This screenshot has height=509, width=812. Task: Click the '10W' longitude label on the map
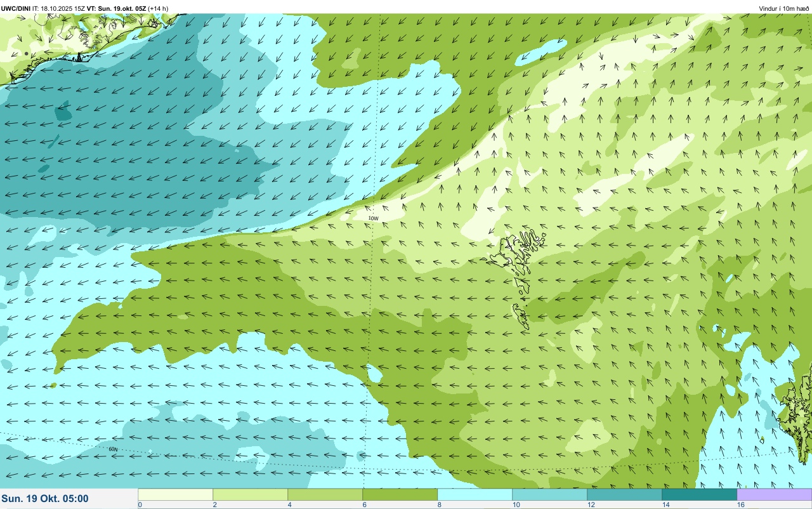click(x=373, y=218)
